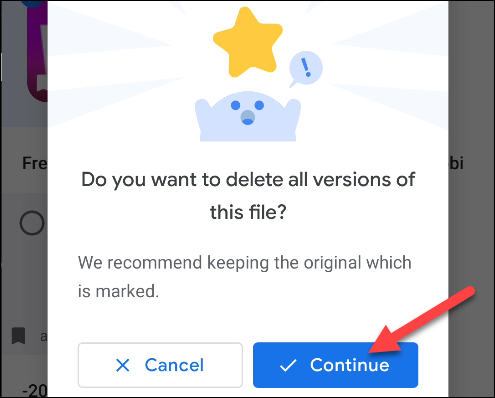Open the purple thumbnail behind the dialog
The width and height of the screenshot is (495, 398).
pyautogui.click(x=37, y=50)
